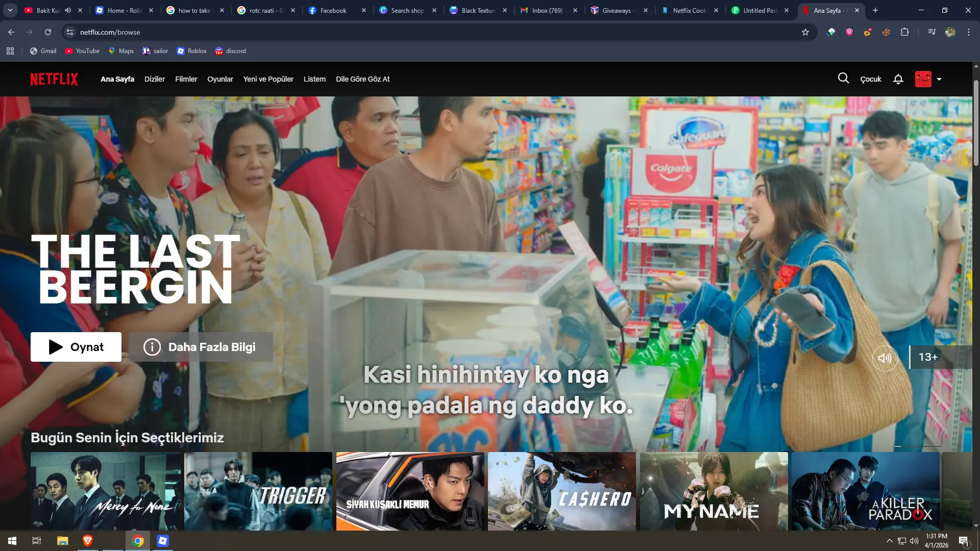Switch to the Untitled Paste tab
The height and width of the screenshot is (551, 980).
[x=761, y=10]
